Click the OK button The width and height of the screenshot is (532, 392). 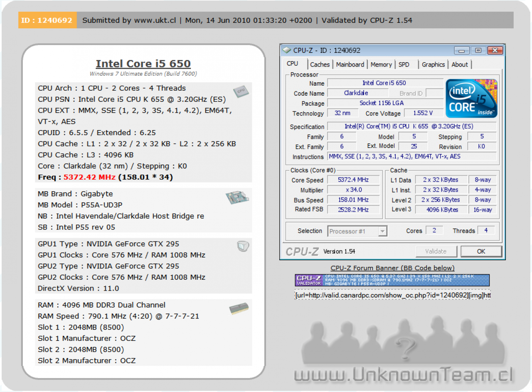point(481,251)
